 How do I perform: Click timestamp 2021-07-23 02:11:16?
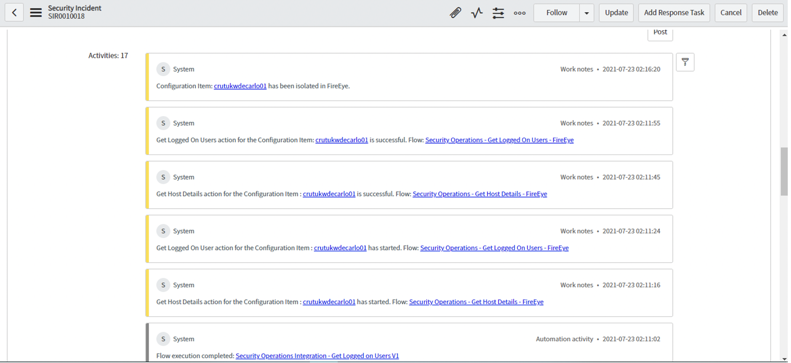click(632, 285)
